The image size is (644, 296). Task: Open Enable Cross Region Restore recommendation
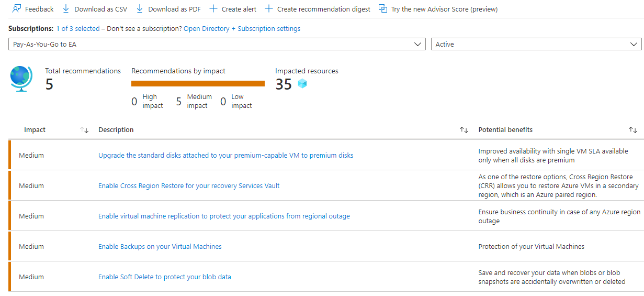(x=189, y=186)
